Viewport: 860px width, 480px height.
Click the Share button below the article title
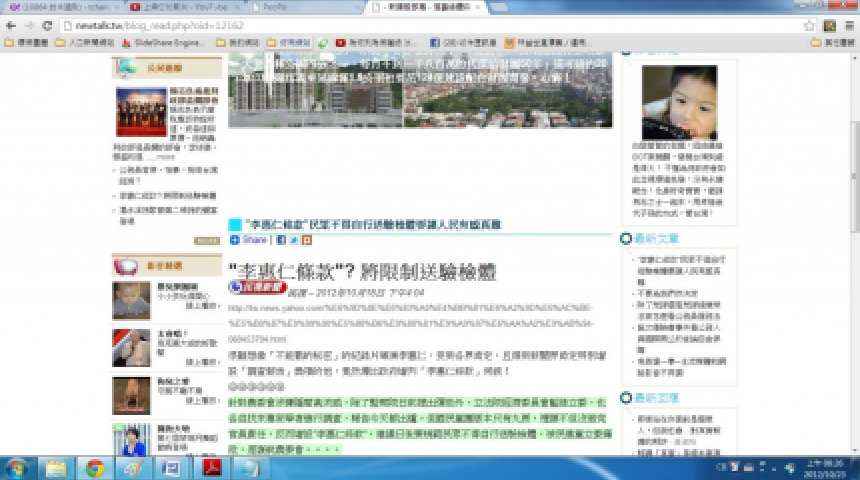pos(249,240)
